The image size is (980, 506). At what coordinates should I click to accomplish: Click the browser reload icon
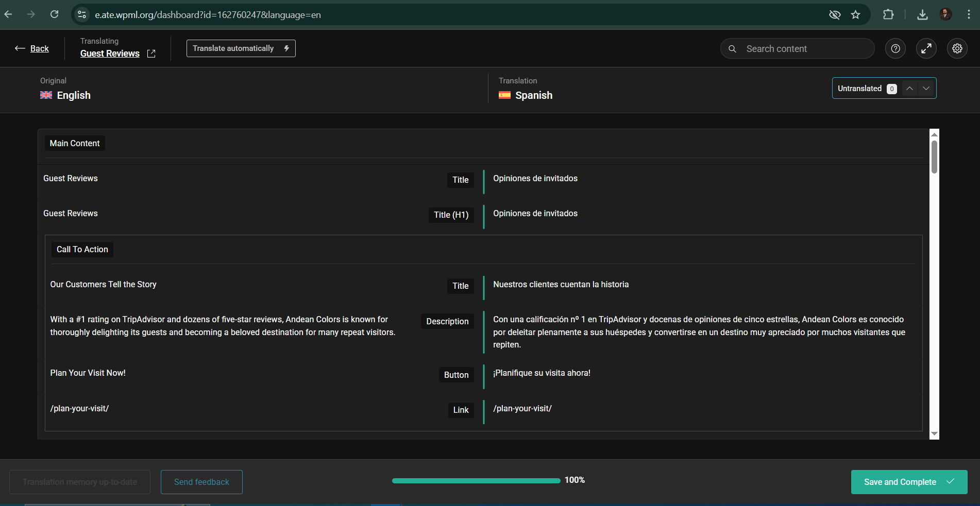(x=54, y=14)
